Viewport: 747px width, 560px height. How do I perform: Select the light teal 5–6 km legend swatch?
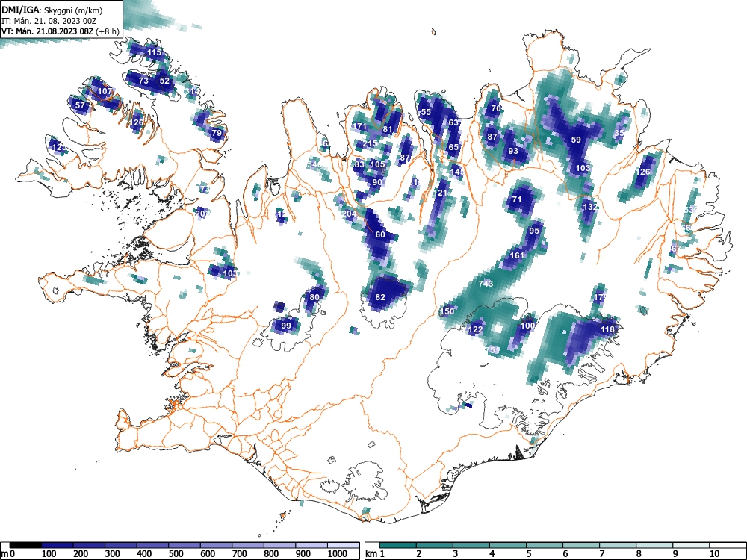[545, 545]
